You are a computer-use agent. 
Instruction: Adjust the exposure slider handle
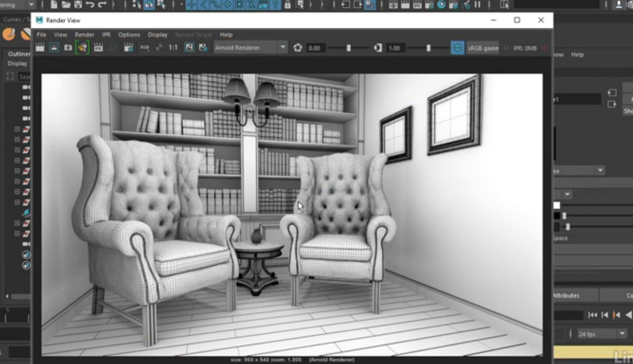pyautogui.click(x=349, y=48)
